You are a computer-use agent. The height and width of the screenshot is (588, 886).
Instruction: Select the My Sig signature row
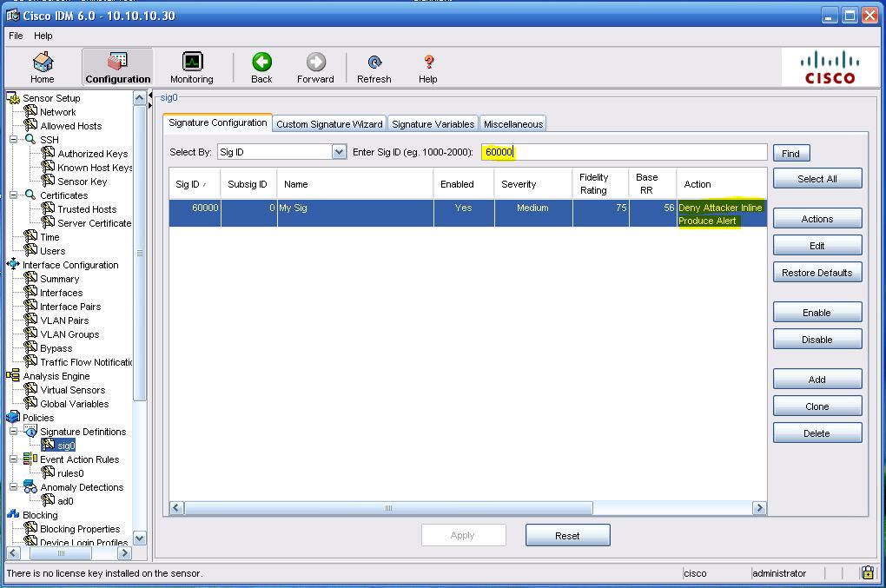pos(467,213)
